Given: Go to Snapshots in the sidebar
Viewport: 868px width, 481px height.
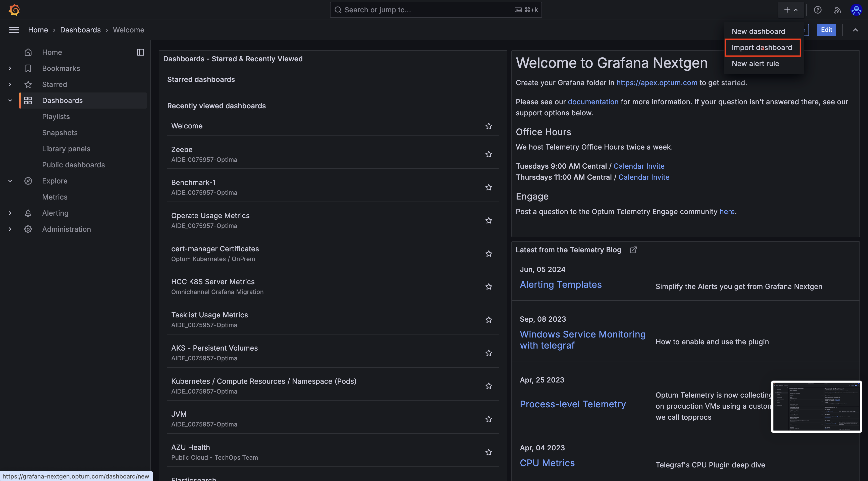Looking at the screenshot, I should point(60,133).
